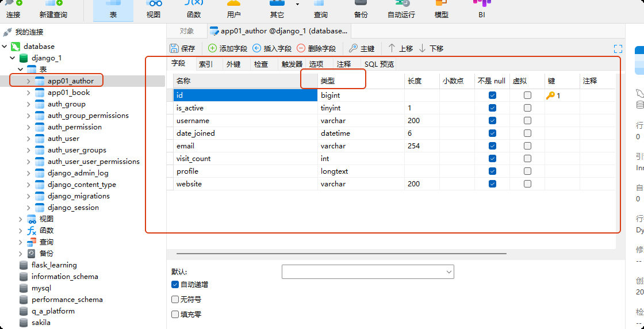644x329 pixels.
Task: Open the 其它 dropdown arrow
Action: pyautogui.click(x=297, y=5)
